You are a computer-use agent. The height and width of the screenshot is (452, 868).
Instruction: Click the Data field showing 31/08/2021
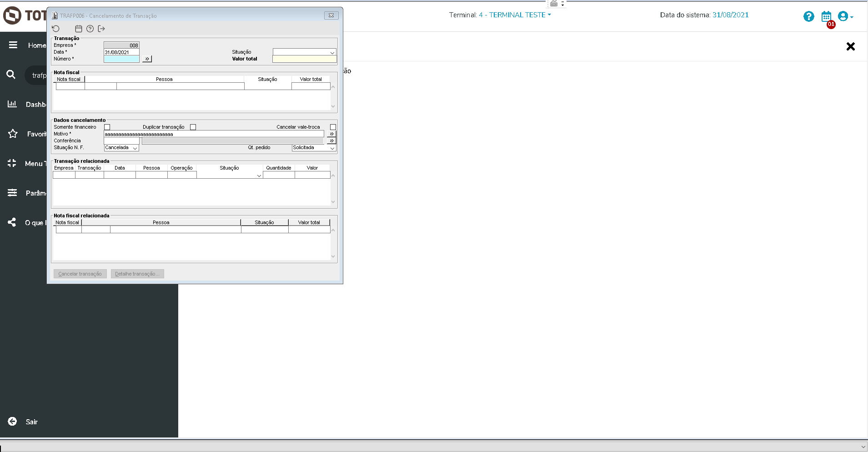121,52
